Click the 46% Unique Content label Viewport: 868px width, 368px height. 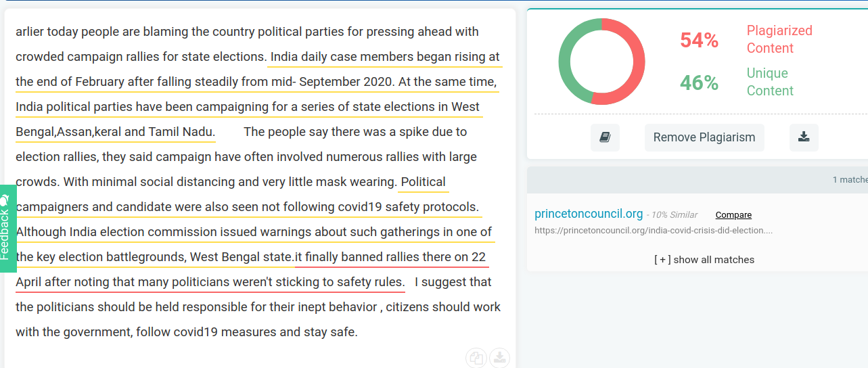737,82
